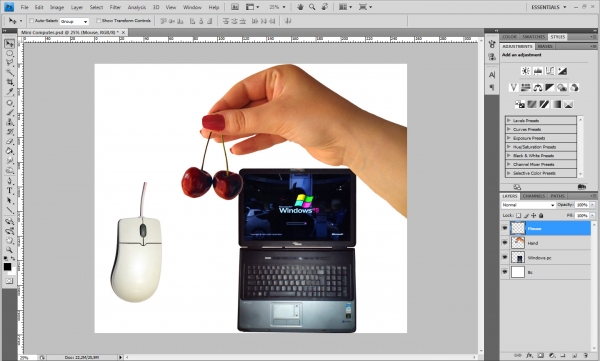
Task: Hide the Bc background layer
Action: 505,272
